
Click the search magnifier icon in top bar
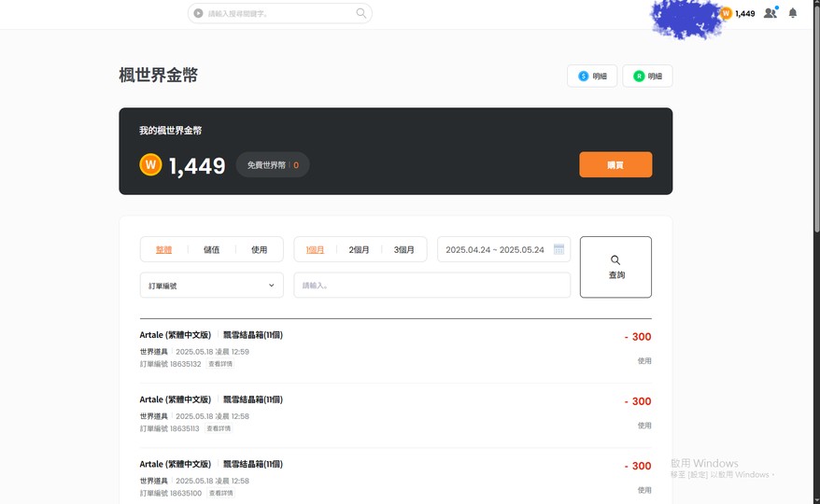point(361,13)
